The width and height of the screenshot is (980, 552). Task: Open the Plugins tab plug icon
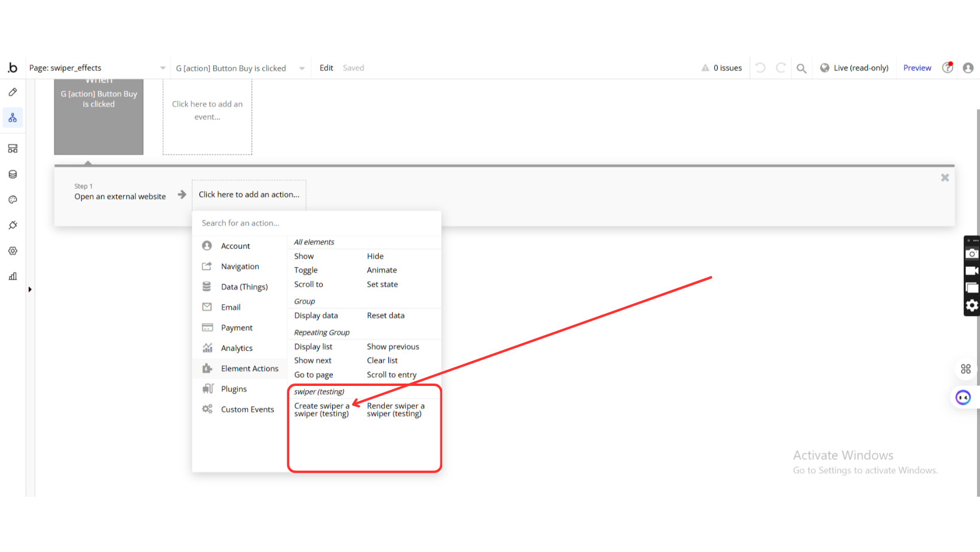tap(13, 225)
